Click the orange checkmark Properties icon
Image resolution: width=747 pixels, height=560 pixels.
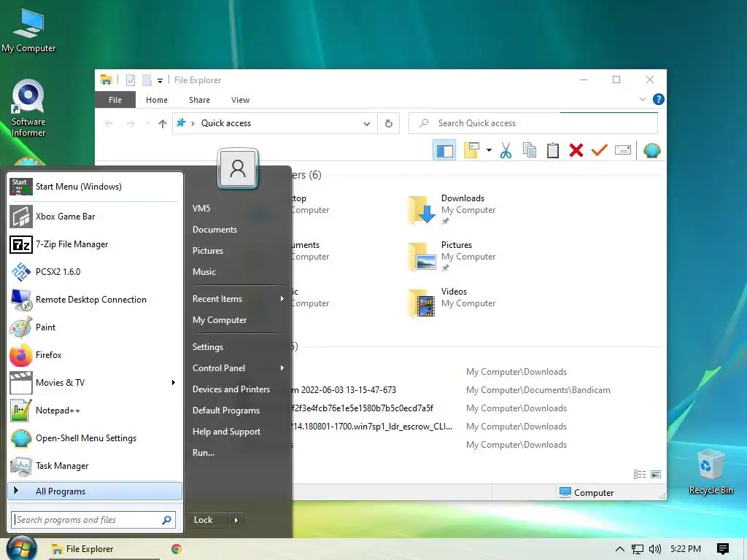(x=600, y=150)
